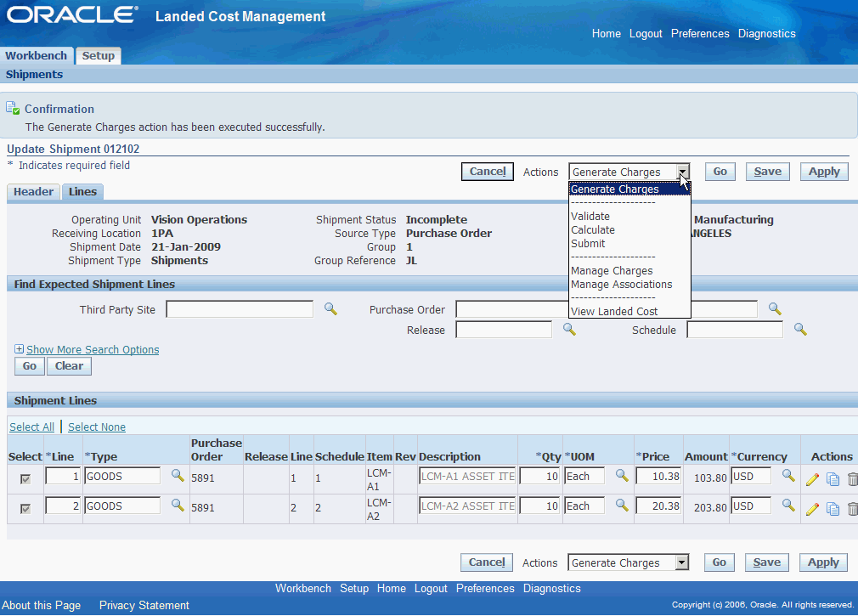
Task: Open UOM lookup icon for line 1
Action: 622,476
